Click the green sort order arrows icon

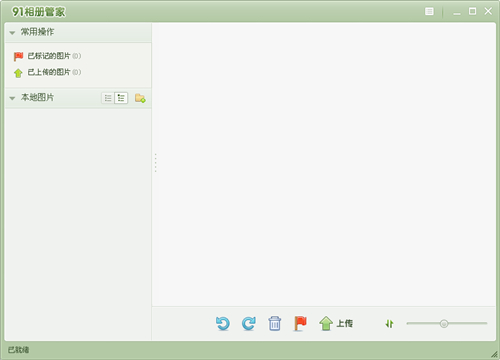tap(389, 324)
